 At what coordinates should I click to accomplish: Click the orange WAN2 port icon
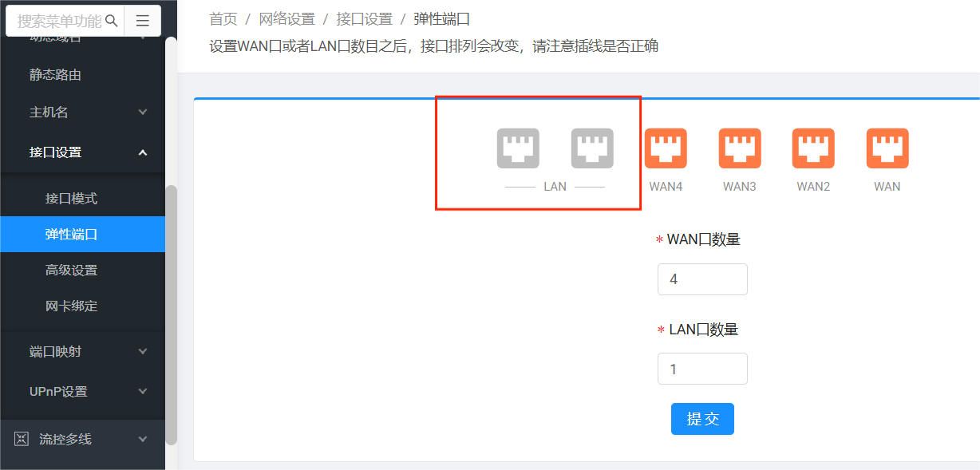point(813,148)
